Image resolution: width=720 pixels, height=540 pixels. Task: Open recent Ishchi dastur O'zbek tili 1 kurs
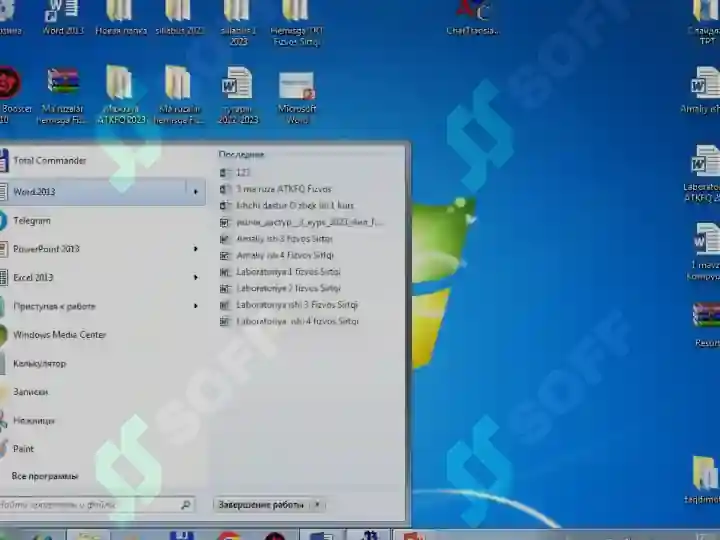[x=287, y=206]
